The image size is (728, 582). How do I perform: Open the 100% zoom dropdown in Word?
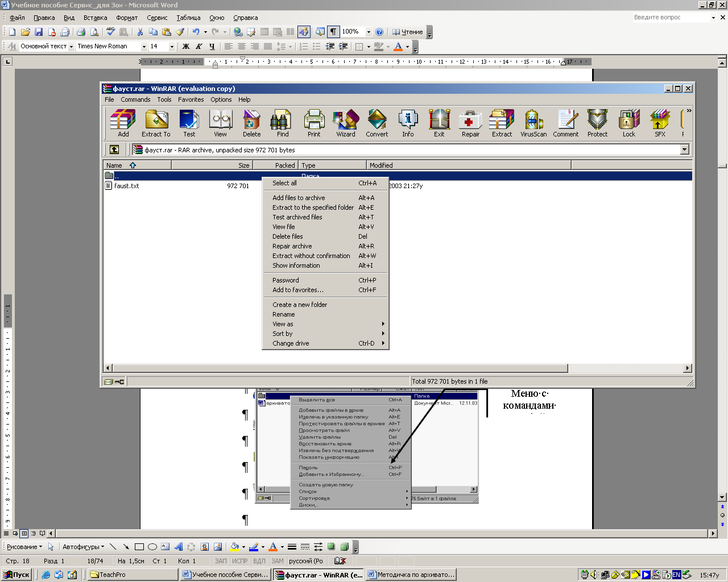[368, 32]
